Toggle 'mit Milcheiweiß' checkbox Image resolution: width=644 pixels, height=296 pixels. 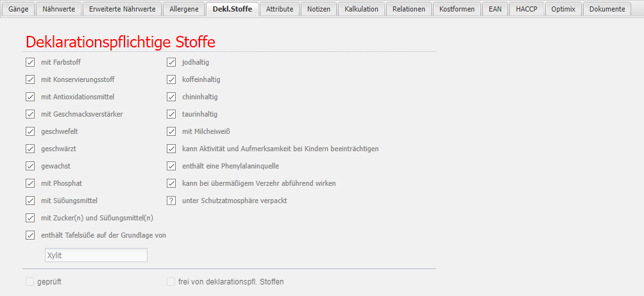coord(171,131)
